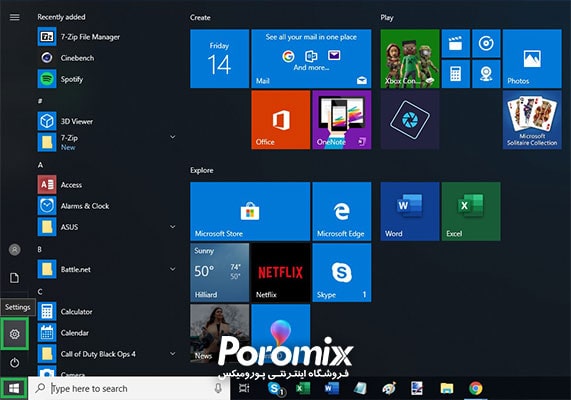Click the Windows Start button
The image size is (571, 400).
point(14,388)
